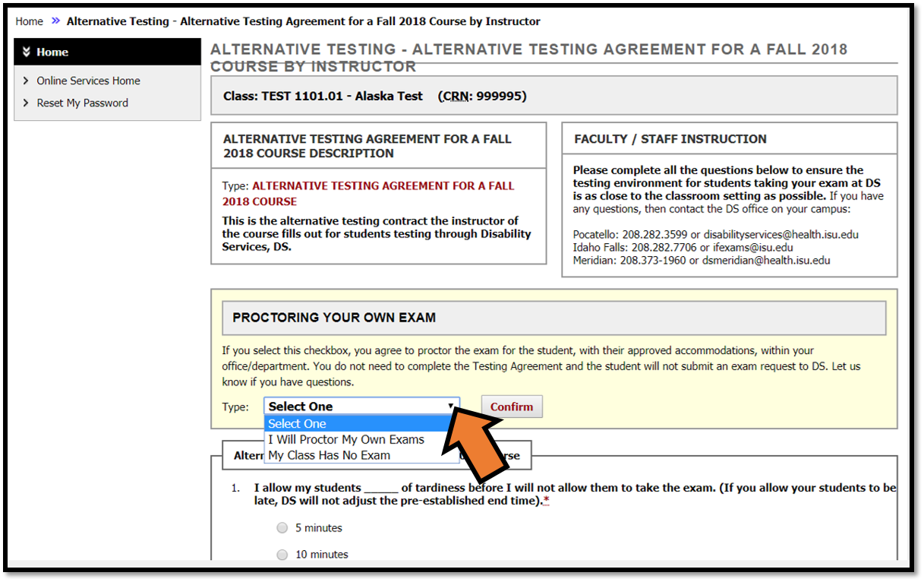Select the 5 minutes tardiness option

coord(282,527)
